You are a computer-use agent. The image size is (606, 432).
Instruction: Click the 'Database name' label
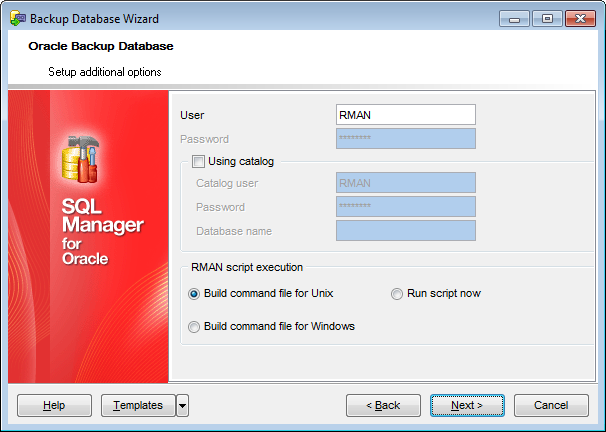[234, 231]
